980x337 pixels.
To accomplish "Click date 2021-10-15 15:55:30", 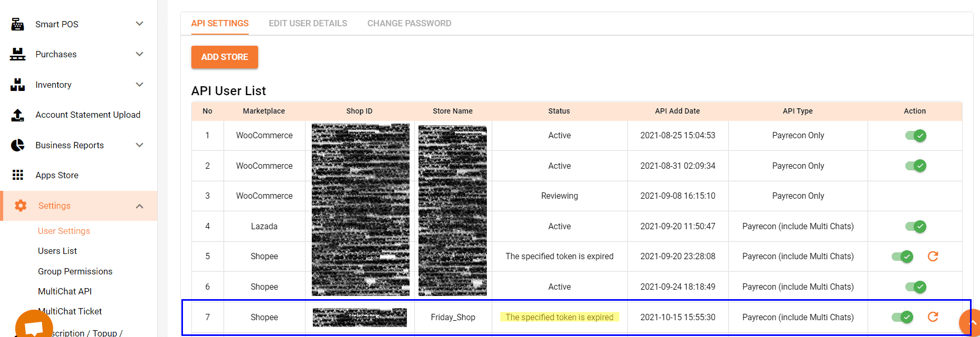I will (x=678, y=317).
